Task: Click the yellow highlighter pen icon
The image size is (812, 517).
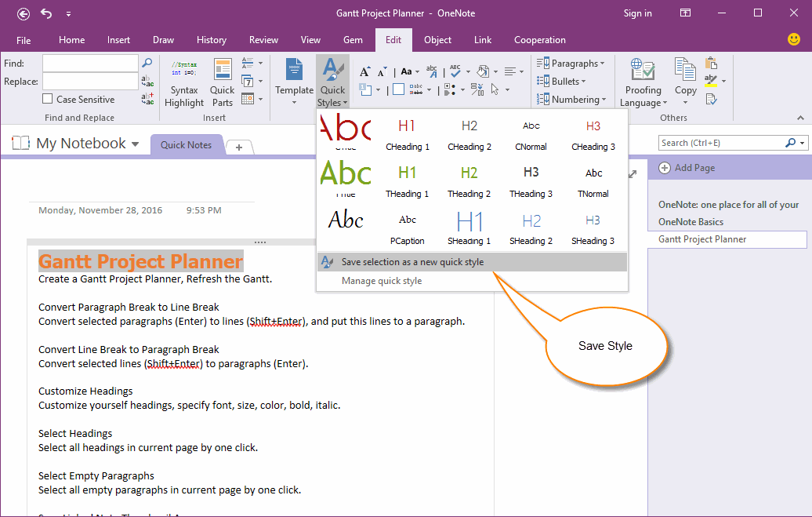Action: coord(711,80)
